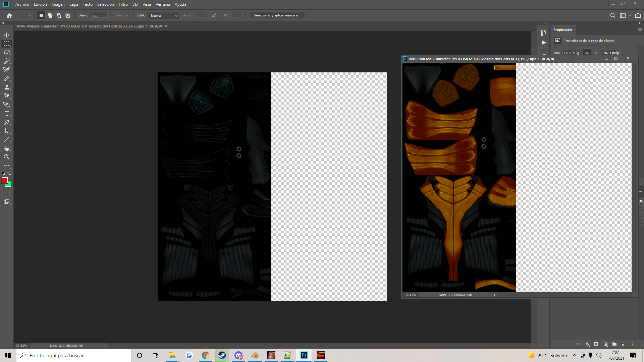Select the Eraser tool

[x=7, y=96]
